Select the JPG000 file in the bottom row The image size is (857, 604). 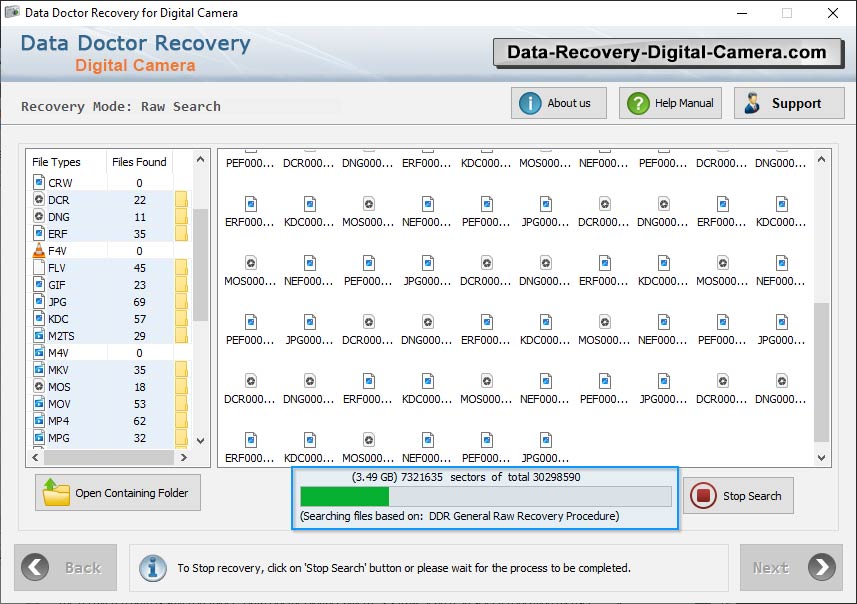pos(545,448)
